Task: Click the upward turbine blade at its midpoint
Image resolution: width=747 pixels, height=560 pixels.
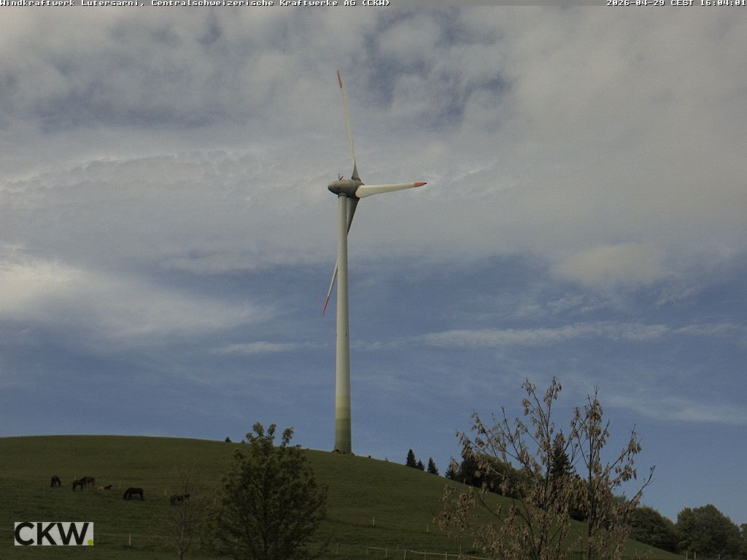Action: pyautogui.click(x=348, y=124)
